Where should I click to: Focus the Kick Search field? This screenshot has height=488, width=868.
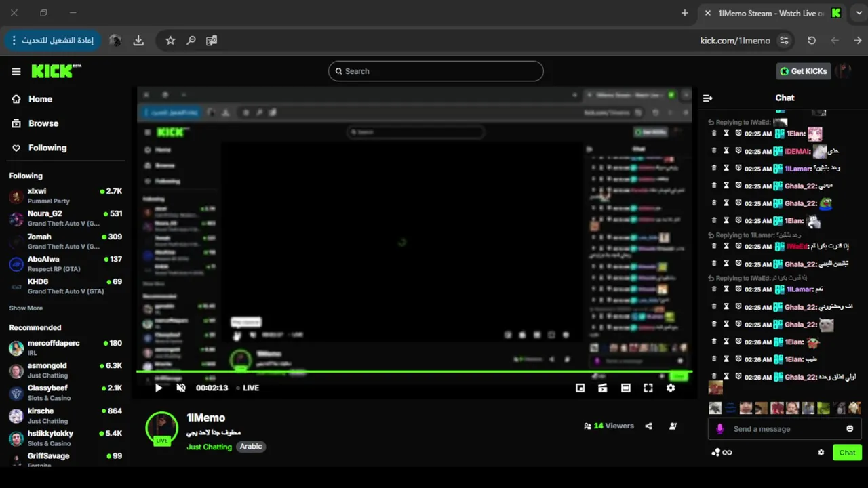pyautogui.click(x=436, y=71)
